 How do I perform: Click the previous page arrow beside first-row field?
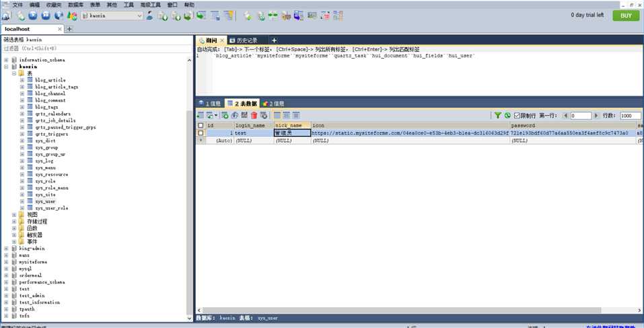pyautogui.click(x=565, y=115)
